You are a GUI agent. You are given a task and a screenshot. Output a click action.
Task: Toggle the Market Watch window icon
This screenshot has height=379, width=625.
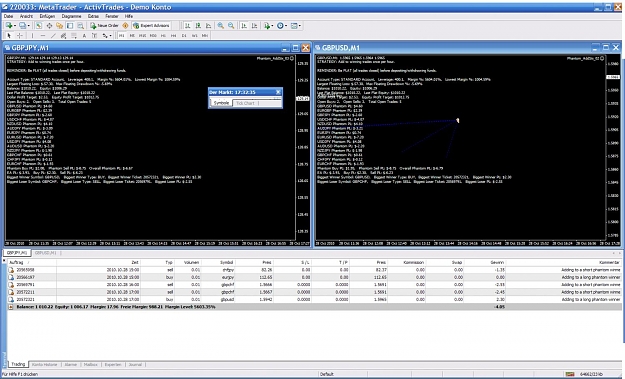point(39,26)
